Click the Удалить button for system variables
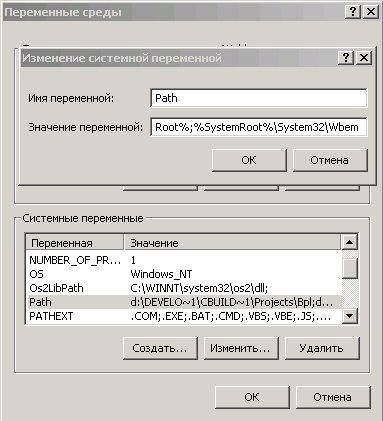This screenshot has width=383, height=421. click(x=322, y=348)
